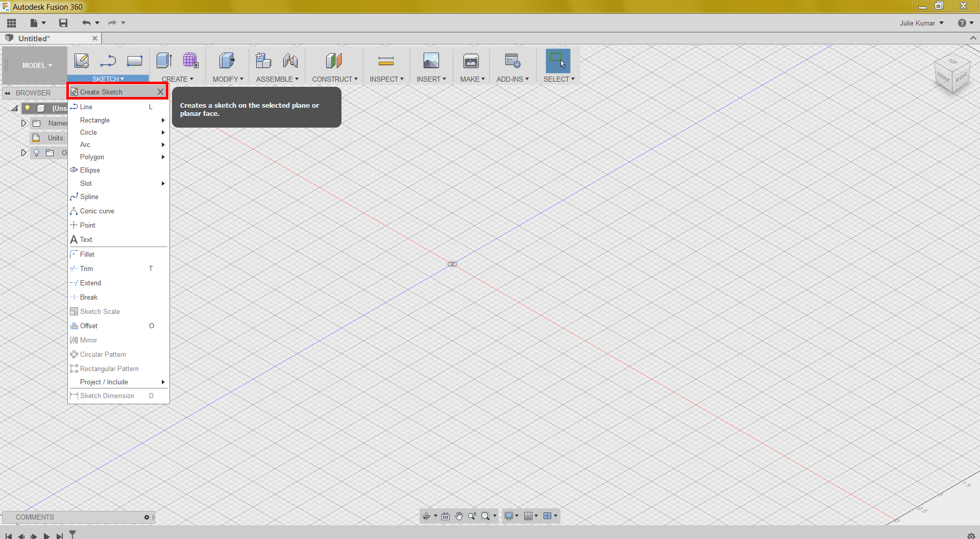Expand the Origin folder tree node
This screenshot has width=980, height=539.
pyautogui.click(x=23, y=153)
